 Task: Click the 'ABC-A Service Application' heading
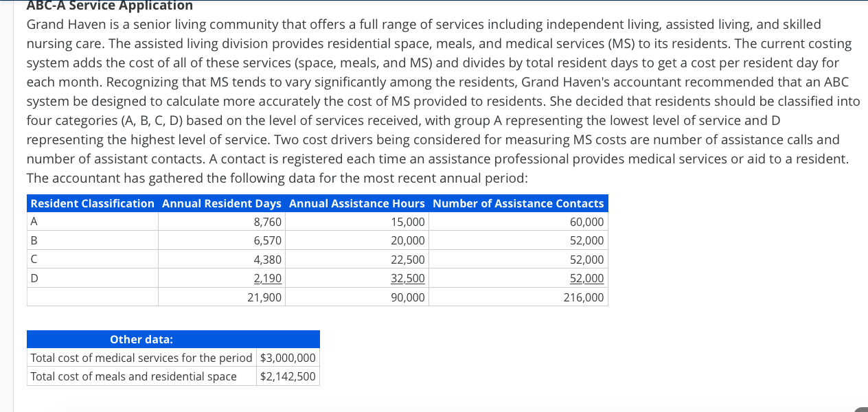(110, 5)
